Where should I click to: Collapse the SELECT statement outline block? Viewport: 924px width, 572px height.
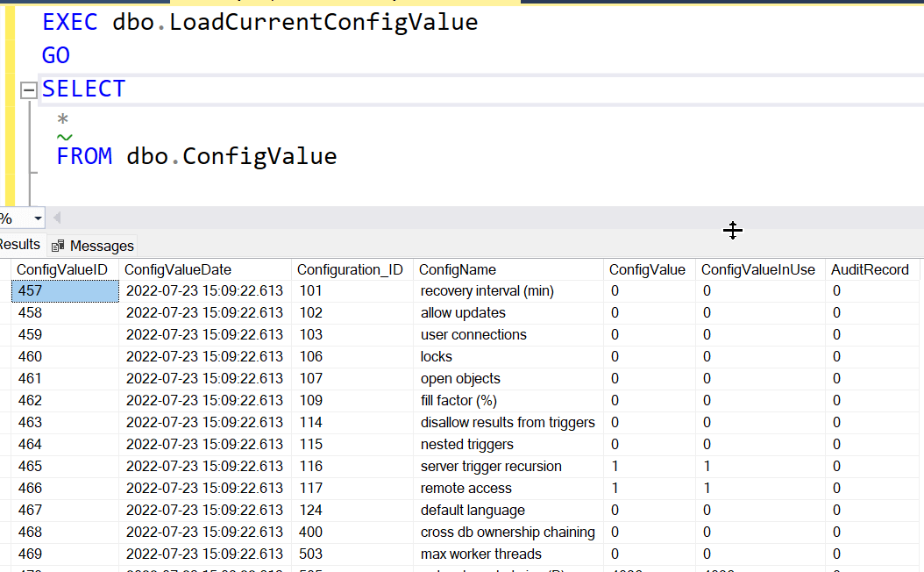coord(29,89)
